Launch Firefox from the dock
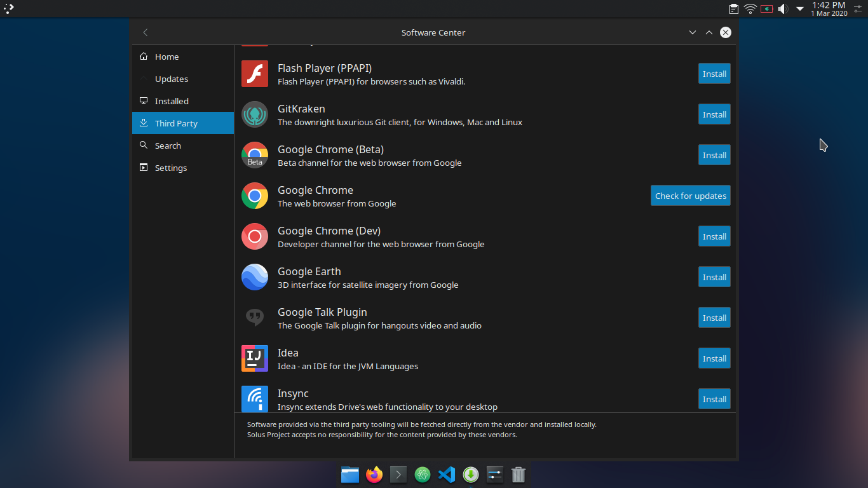This screenshot has width=868, height=488. click(x=374, y=475)
